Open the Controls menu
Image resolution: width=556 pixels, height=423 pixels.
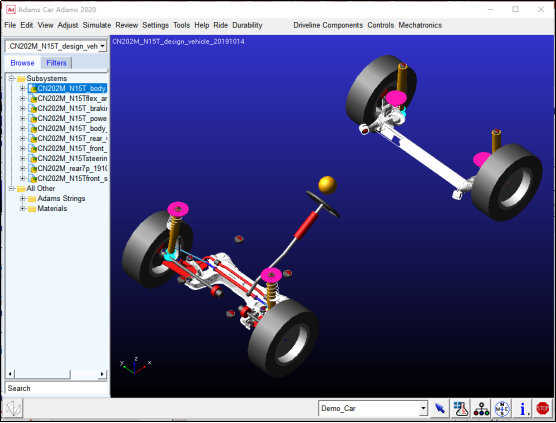point(380,25)
